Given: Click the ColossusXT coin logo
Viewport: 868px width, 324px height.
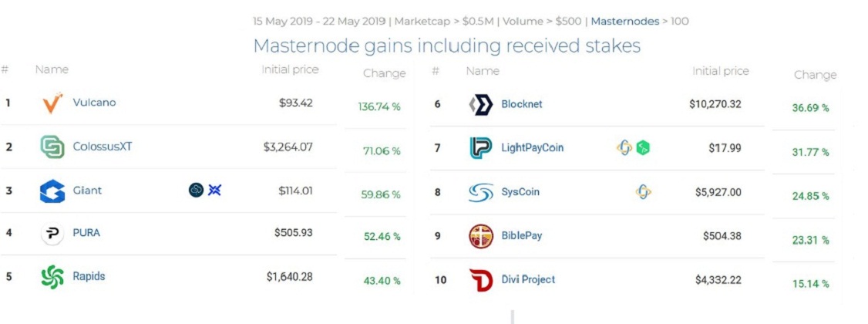Looking at the screenshot, I should tap(52, 147).
